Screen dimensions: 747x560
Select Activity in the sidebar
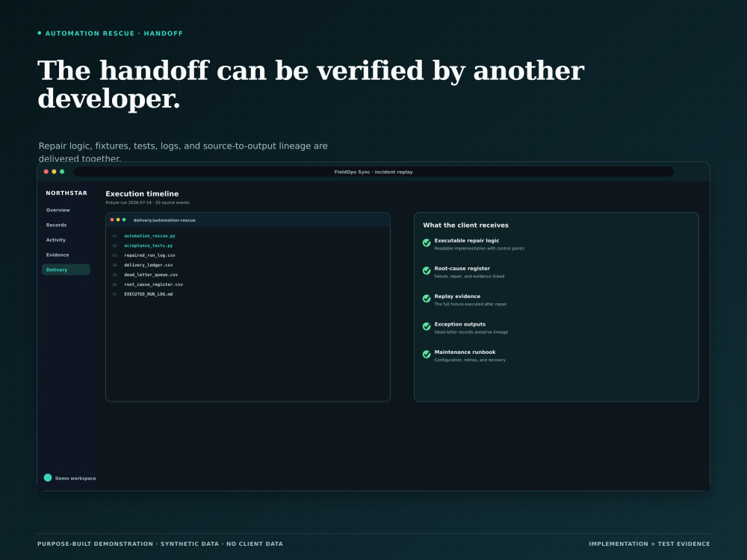click(56, 240)
